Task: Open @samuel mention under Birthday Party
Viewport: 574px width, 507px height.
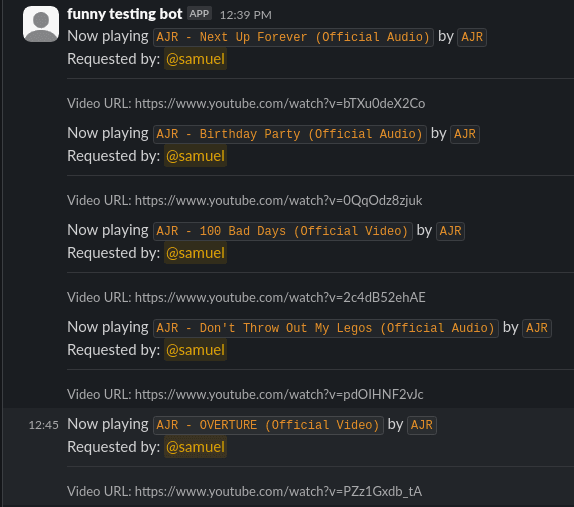Action: pos(195,156)
